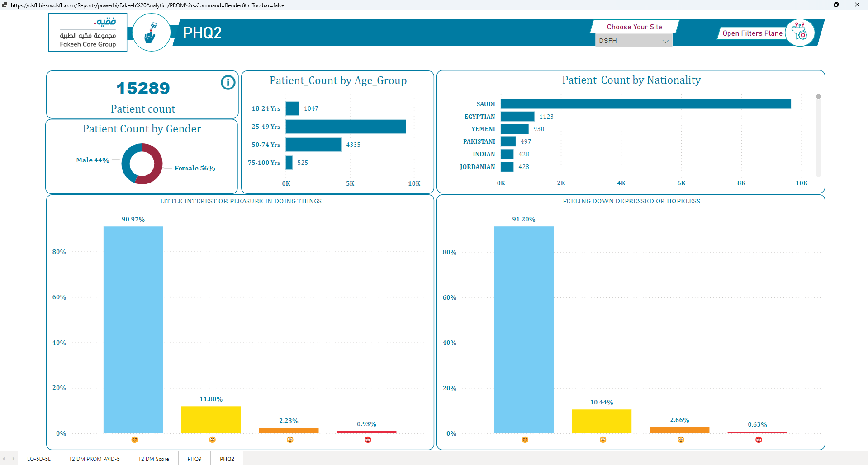
Task: Click happy face emoji under 91.20% bar
Action: click(525, 440)
